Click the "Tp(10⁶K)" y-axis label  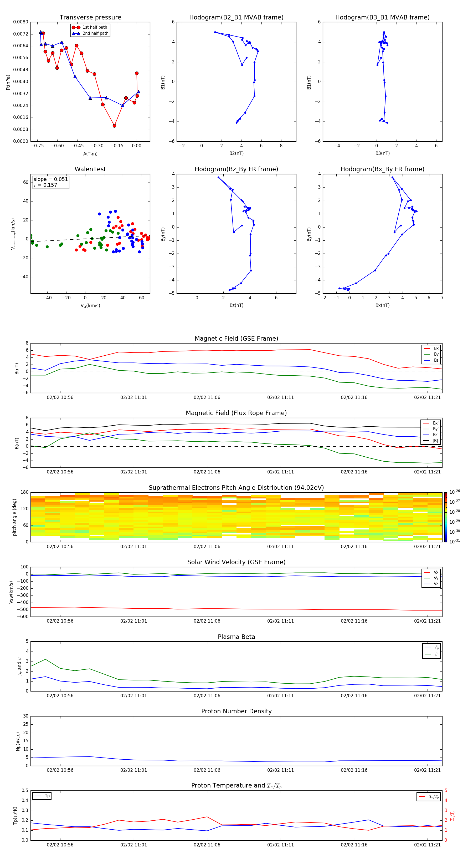15,816
